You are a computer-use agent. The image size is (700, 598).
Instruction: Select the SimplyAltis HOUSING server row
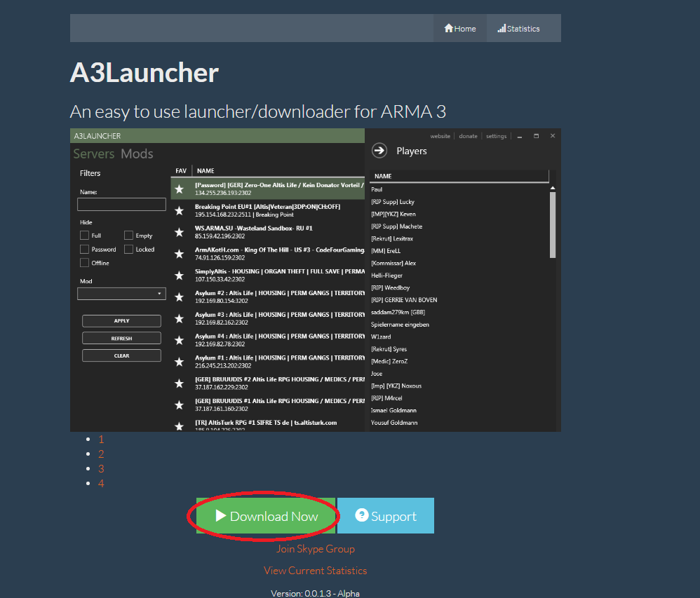click(268, 276)
